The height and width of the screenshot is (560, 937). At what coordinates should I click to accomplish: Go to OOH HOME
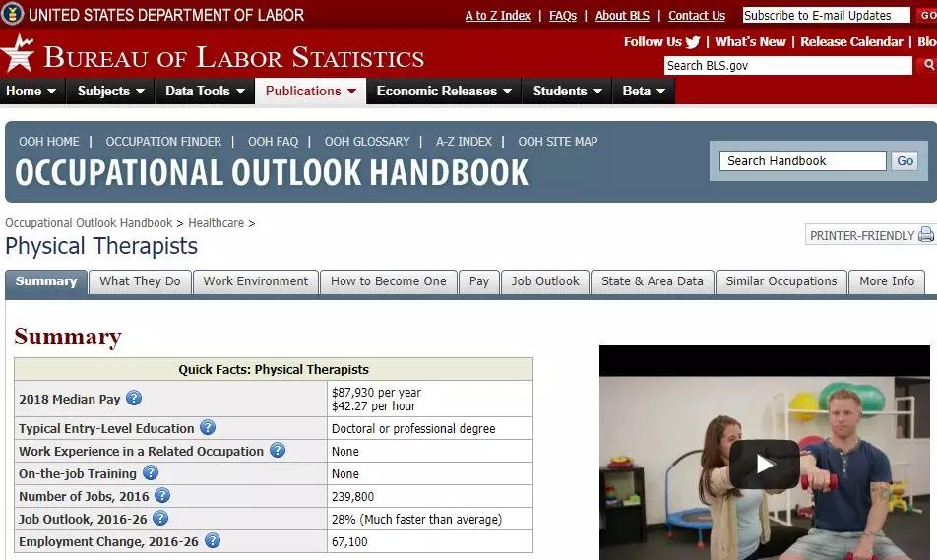(49, 142)
